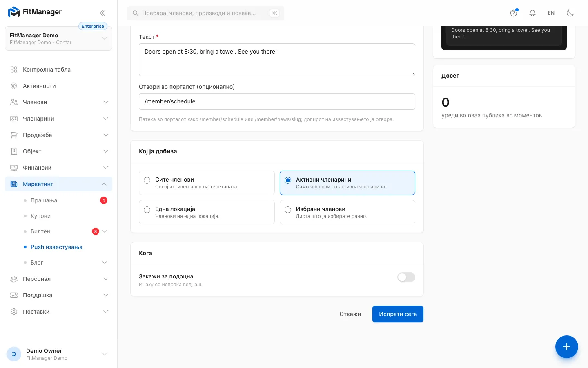Click the Пребарај search box
This screenshot has height=368, width=588.
pos(206,13)
